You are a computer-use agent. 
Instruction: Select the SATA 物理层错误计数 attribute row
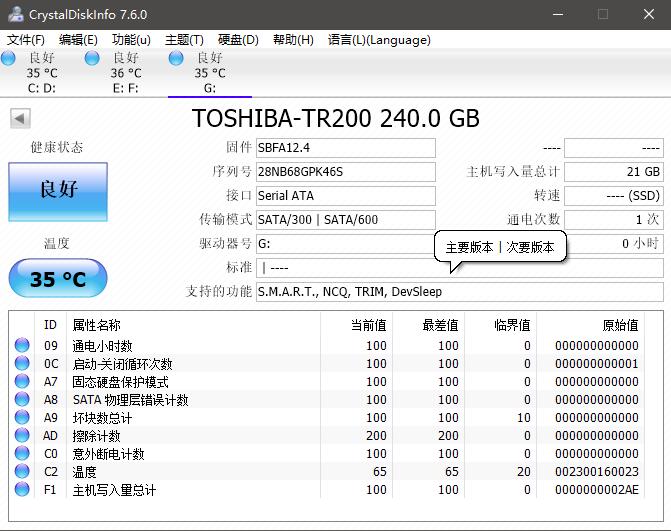click(x=327, y=399)
